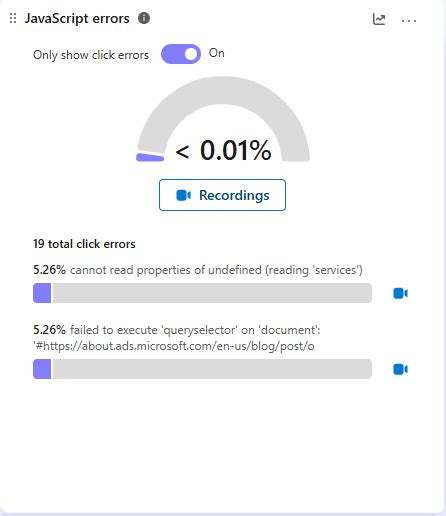
Task: Click the 19 total click errors heading
Action: click(84, 244)
